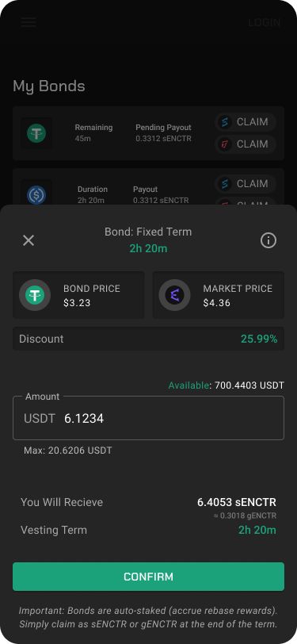Click the Discount 25.99% row
The height and width of the screenshot is (644, 297).
coord(149,339)
